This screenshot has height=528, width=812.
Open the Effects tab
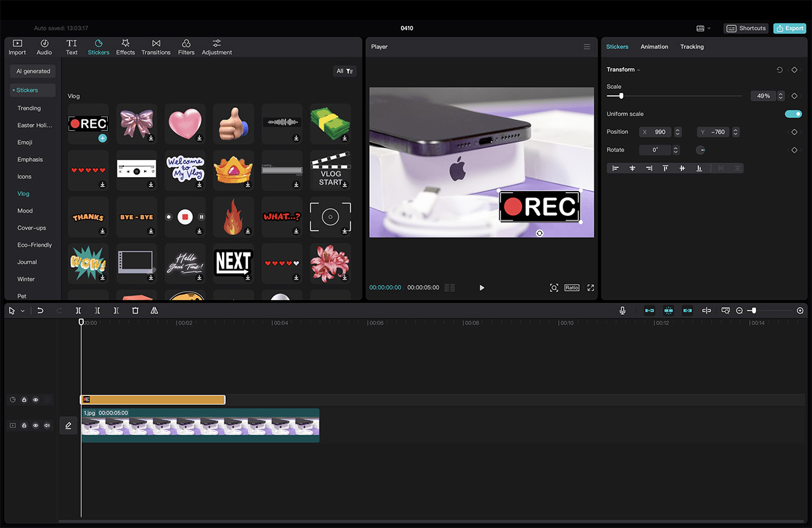point(126,47)
